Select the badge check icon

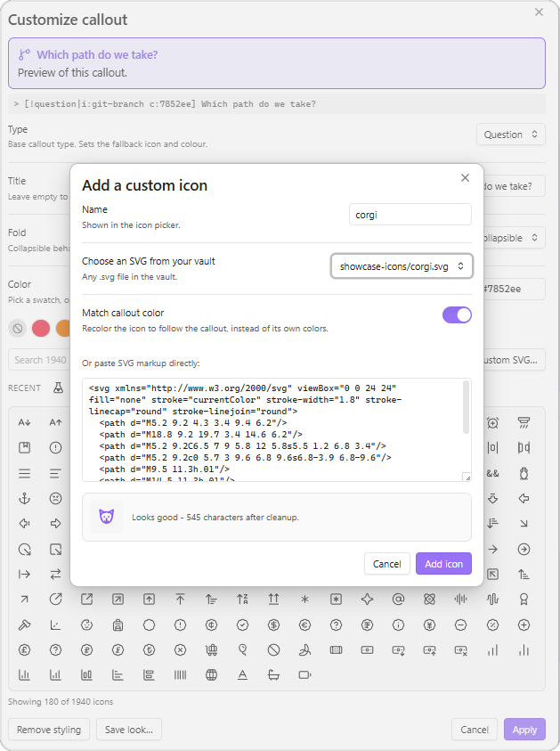coord(243,624)
